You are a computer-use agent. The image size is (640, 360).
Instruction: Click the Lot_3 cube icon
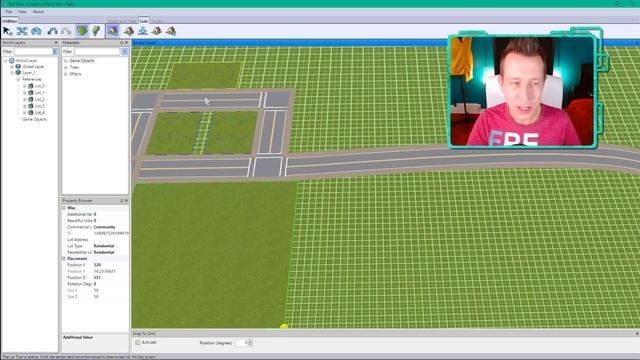[x=31, y=106]
